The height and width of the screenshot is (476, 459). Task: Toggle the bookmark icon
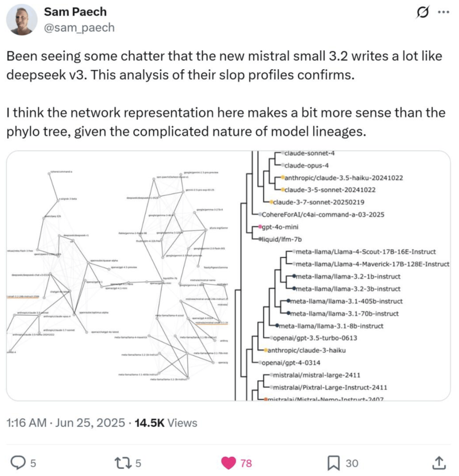[x=333, y=463]
